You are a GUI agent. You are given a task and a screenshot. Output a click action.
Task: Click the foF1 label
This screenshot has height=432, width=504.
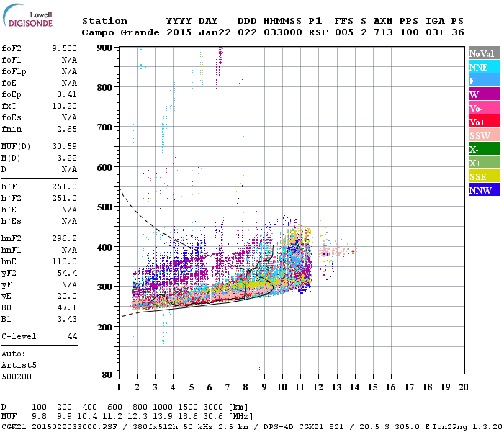point(12,60)
